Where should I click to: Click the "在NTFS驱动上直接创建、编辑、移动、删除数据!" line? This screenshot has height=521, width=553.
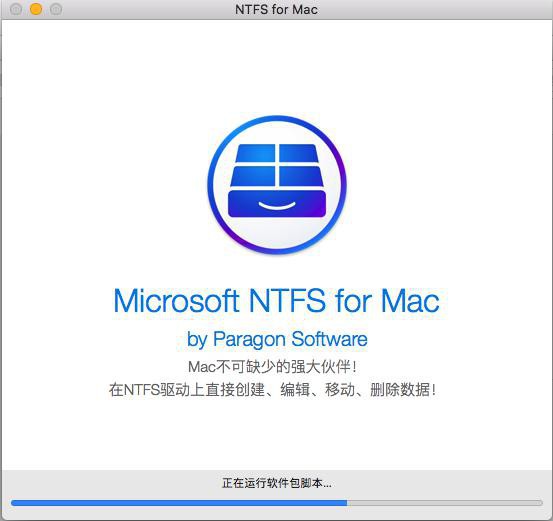click(272, 390)
